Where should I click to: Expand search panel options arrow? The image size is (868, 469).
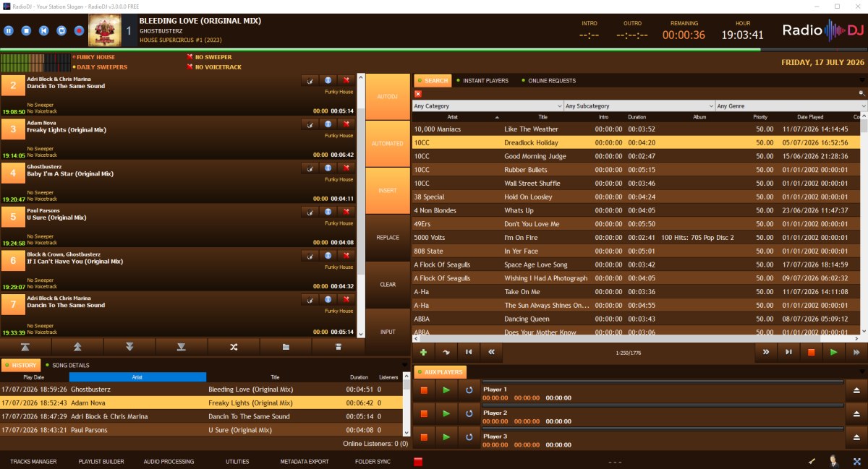click(x=862, y=80)
